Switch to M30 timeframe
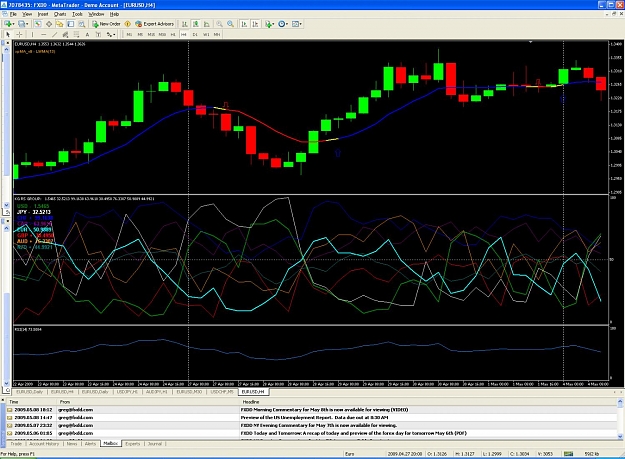The height and width of the screenshot is (459, 625). point(162,35)
